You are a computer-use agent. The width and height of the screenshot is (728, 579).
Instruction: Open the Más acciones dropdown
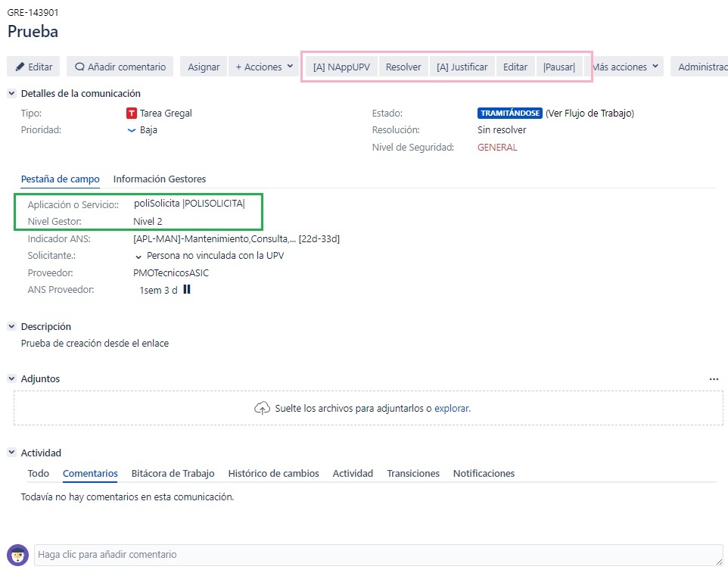click(x=625, y=67)
